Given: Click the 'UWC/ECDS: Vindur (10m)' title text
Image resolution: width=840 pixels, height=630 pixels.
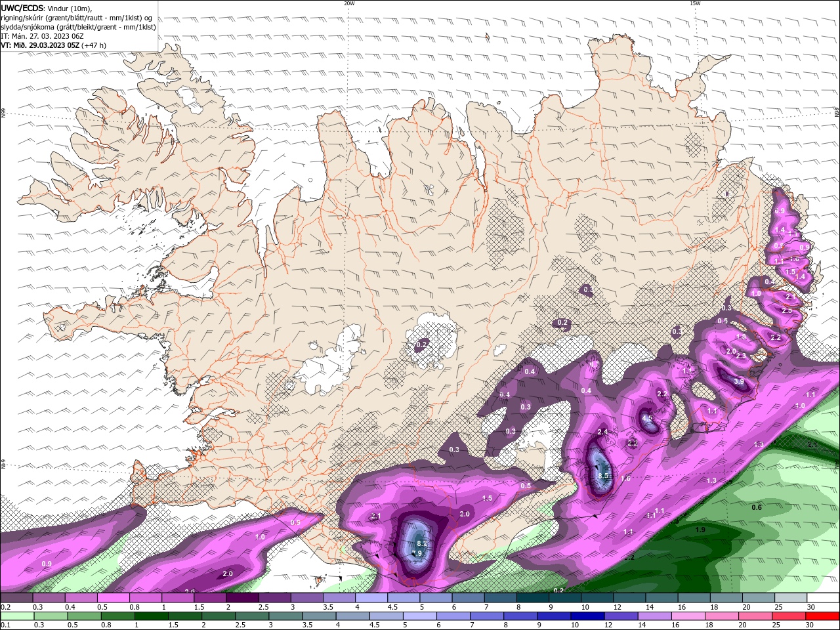Looking at the screenshot, I should coord(47,8).
